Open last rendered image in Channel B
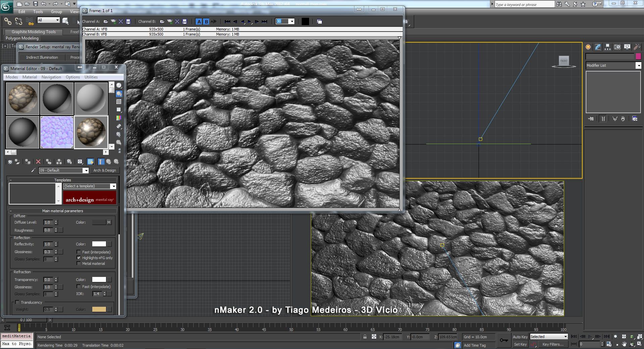Image resolution: width=644 pixels, height=349 pixels. click(170, 21)
